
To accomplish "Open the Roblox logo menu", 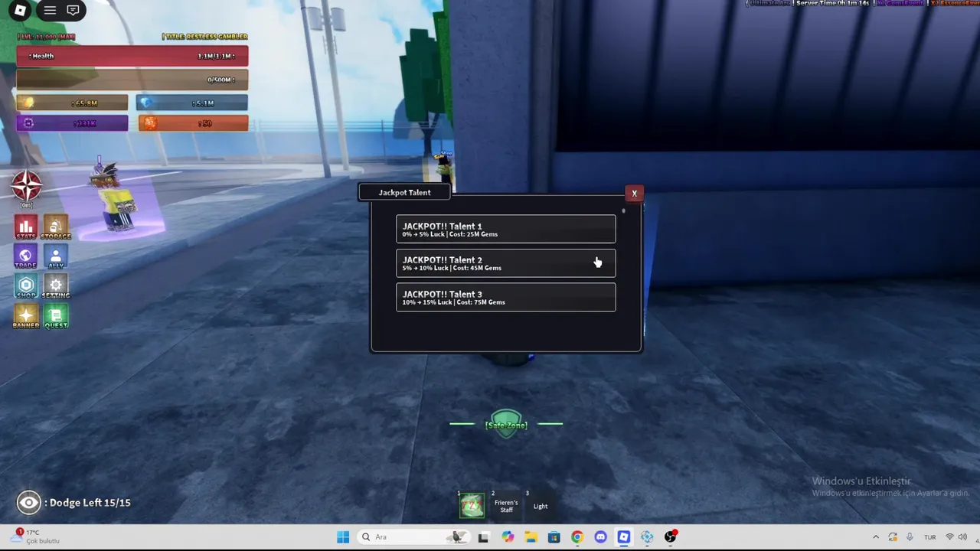I will [20, 11].
